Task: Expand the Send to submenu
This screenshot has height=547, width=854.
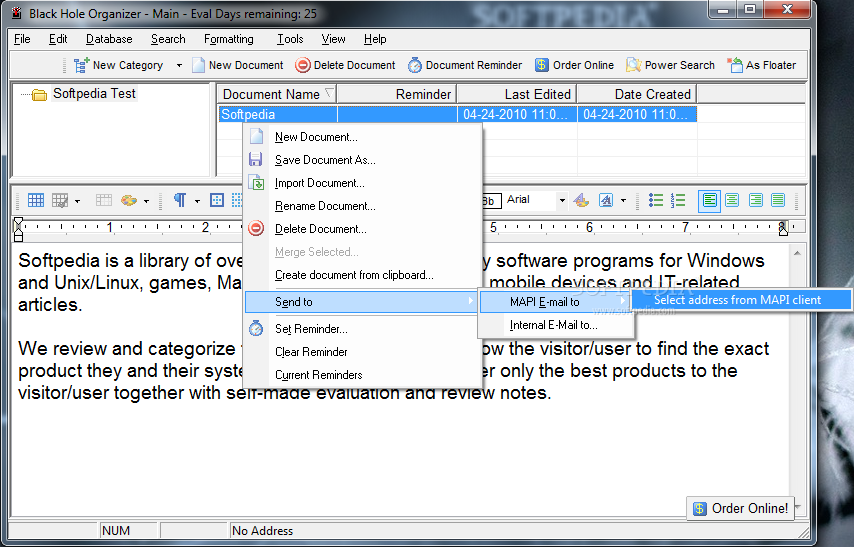Action: point(361,302)
